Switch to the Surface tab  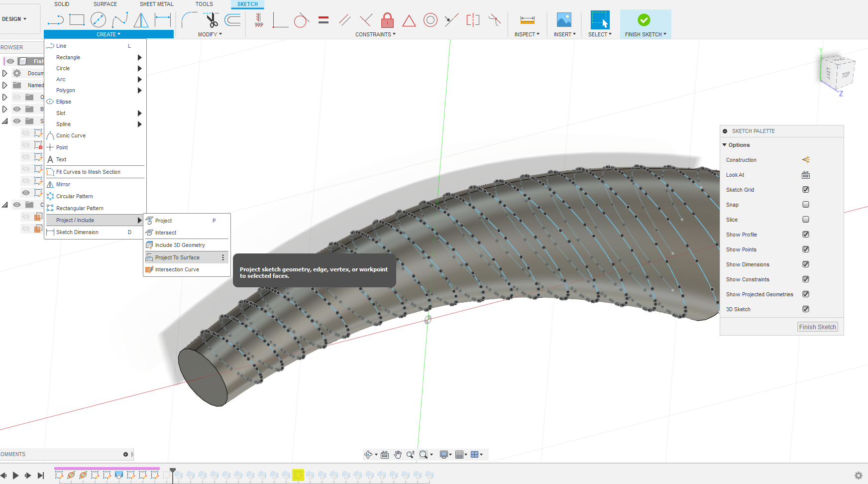(105, 4)
